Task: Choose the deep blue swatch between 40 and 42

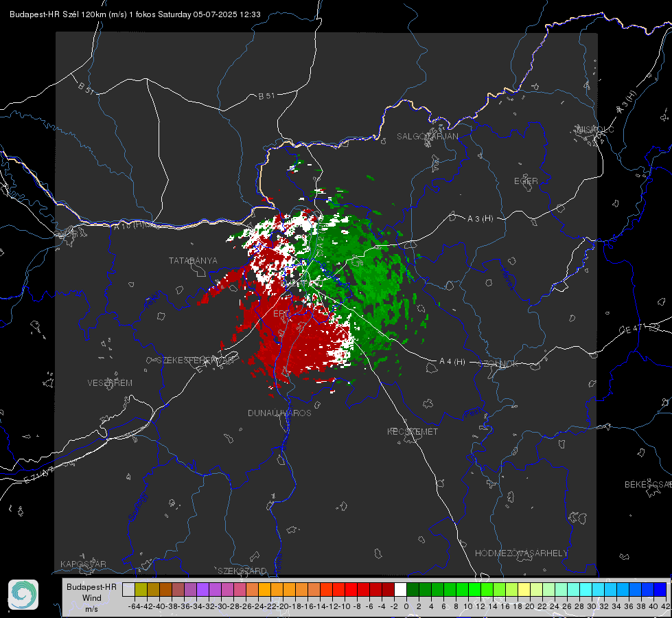Action: coord(660,589)
